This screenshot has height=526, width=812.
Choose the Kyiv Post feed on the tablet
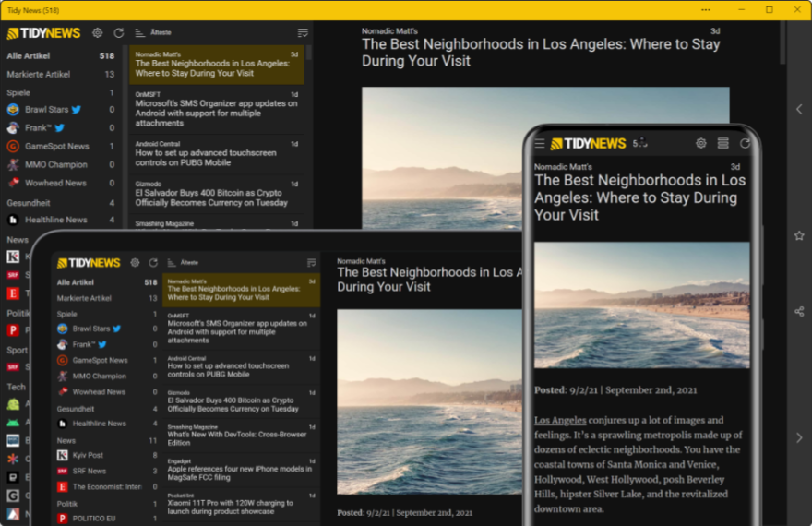tap(87, 456)
